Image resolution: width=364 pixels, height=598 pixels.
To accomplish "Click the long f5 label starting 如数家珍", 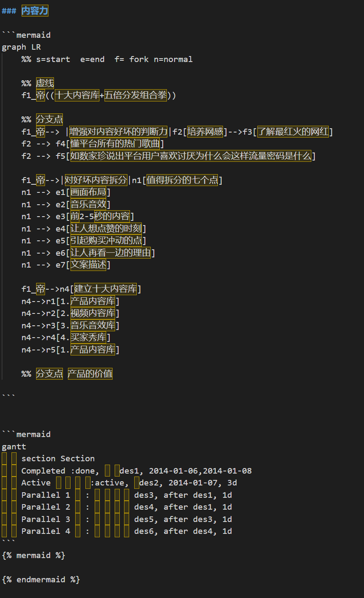I will [x=191, y=156].
